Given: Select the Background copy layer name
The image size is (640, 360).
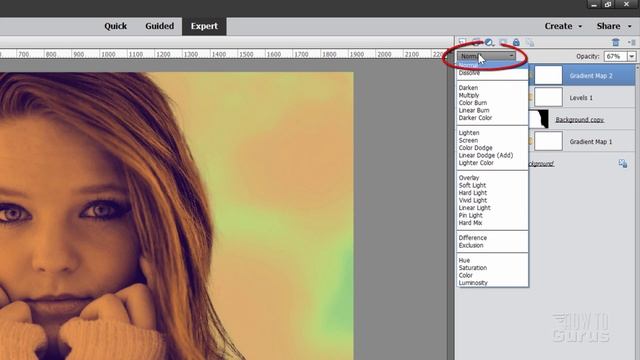Looking at the screenshot, I should [x=580, y=120].
